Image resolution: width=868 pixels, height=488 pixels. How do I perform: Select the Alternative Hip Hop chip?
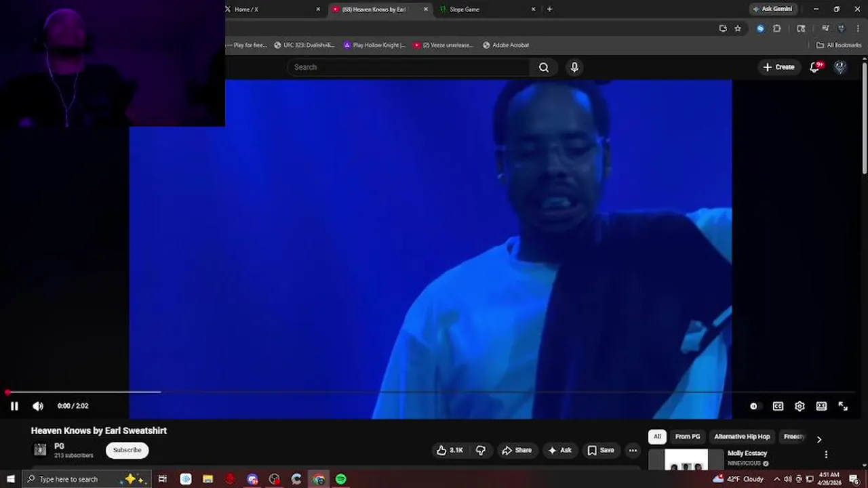pos(742,437)
